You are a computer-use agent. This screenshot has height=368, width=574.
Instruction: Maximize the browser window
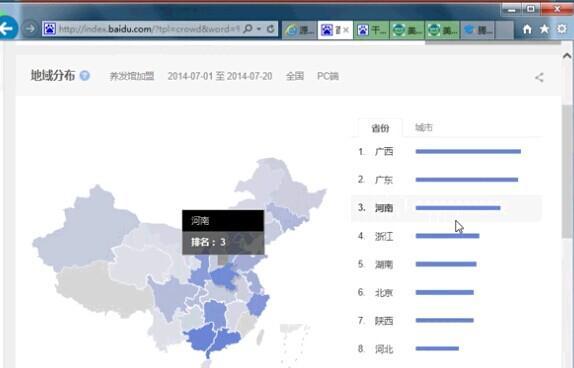click(x=531, y=9)
